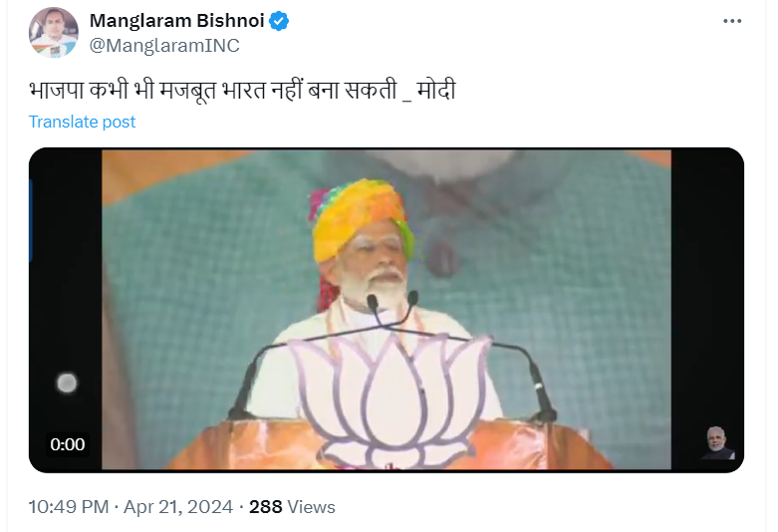This screenshot has height=532, width=778.
Task: Open the three-dot more options menu
Action: click(732, 21)
